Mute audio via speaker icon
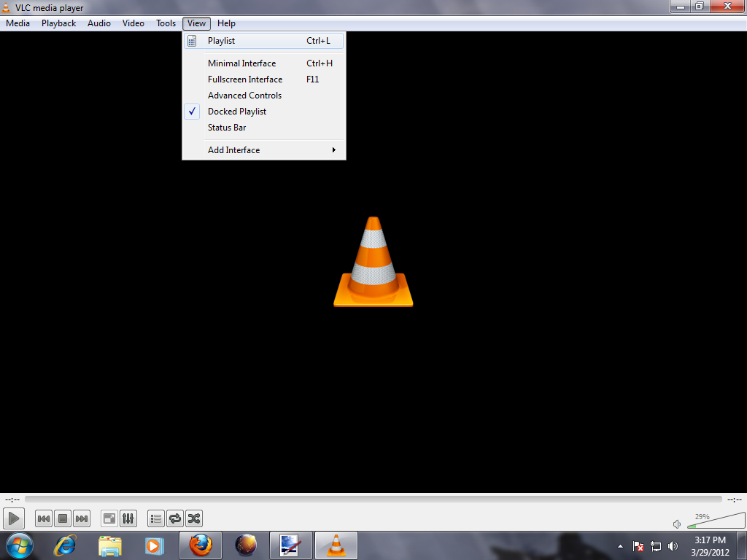747x560 pixels. [x=677, y=524]
